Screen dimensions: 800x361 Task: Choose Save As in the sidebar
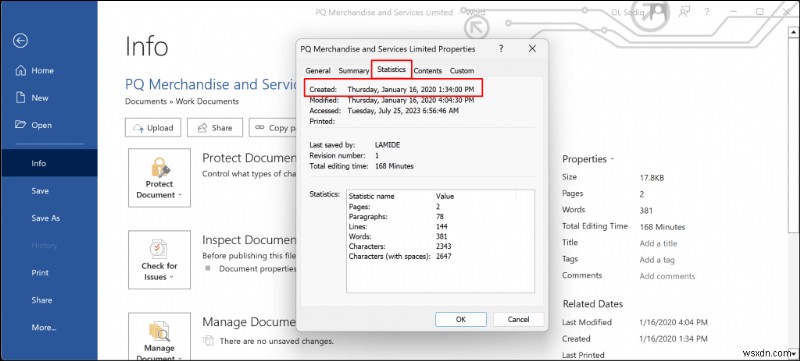(45, 218)
